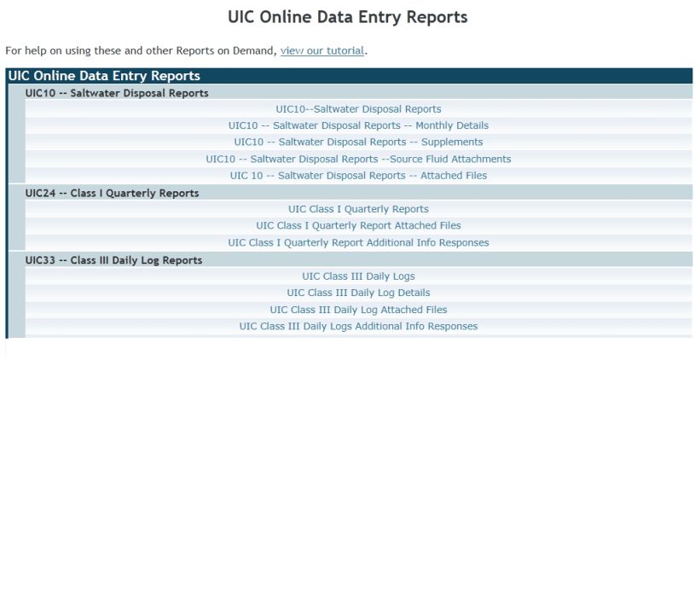Open the 'view our tutorial' link
The image size is (695, 616).
point(321,51)
